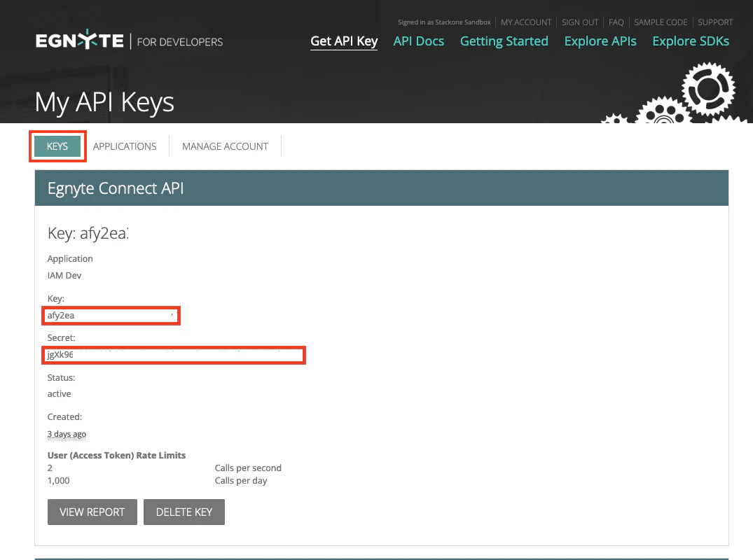This screenshot has width=753, height=560.
Task: Click the DELETE KEY button
Action: pos(184,512)
